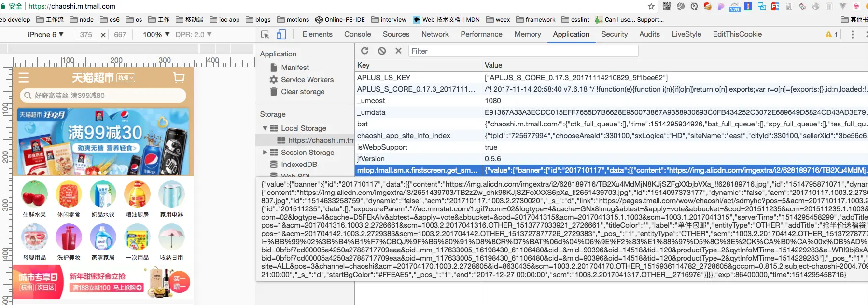868x305 pixels.
Task: Open the Application tab
Action: 571,34
